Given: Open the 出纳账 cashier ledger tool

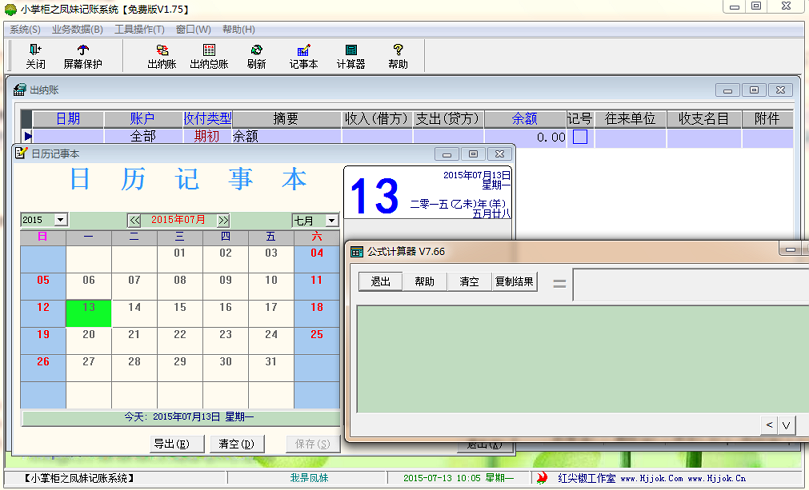Looking at the screenshot, I should [162, 56].
